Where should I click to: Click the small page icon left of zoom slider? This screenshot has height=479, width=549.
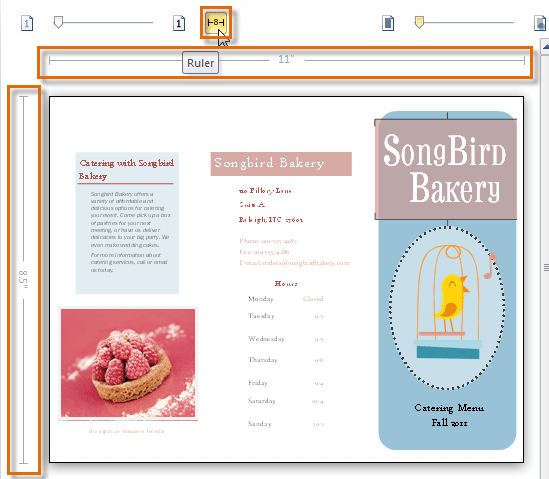point(27,23)
